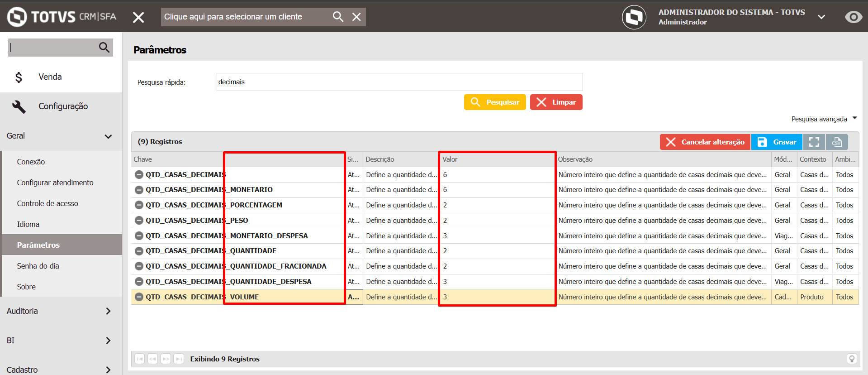Click the Limpar button
The image size is (868, 375).
pos(556,102)
